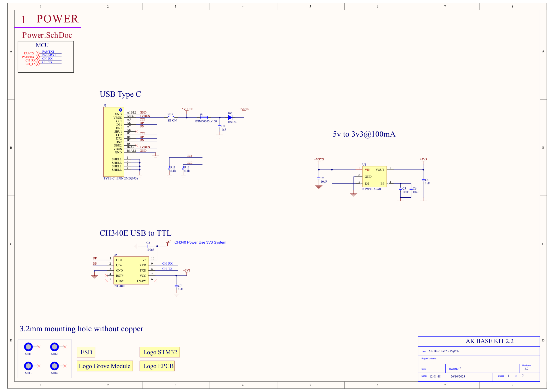Viewport: 555px width, 392px height.
Task: Click the CH_TX net label at TXD
Action: 167,269
